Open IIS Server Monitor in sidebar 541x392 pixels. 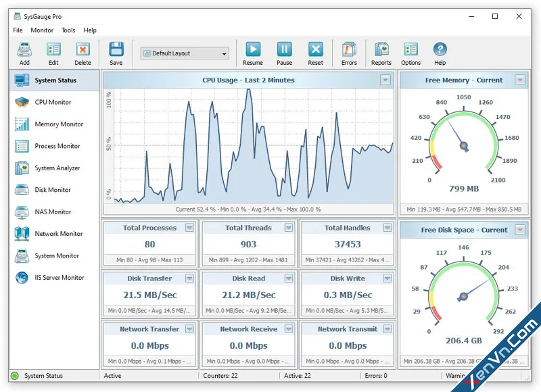pyautogui.click(x=55, y=278)
